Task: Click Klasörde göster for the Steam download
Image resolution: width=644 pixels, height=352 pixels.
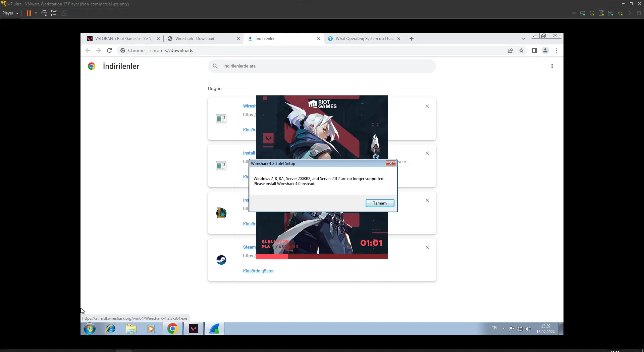Action: tap(258, 271)
